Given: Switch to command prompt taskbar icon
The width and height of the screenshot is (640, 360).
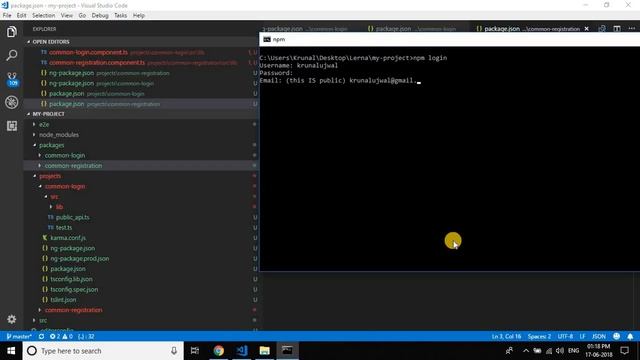Looking at the screenshot, I should (287, 351).
